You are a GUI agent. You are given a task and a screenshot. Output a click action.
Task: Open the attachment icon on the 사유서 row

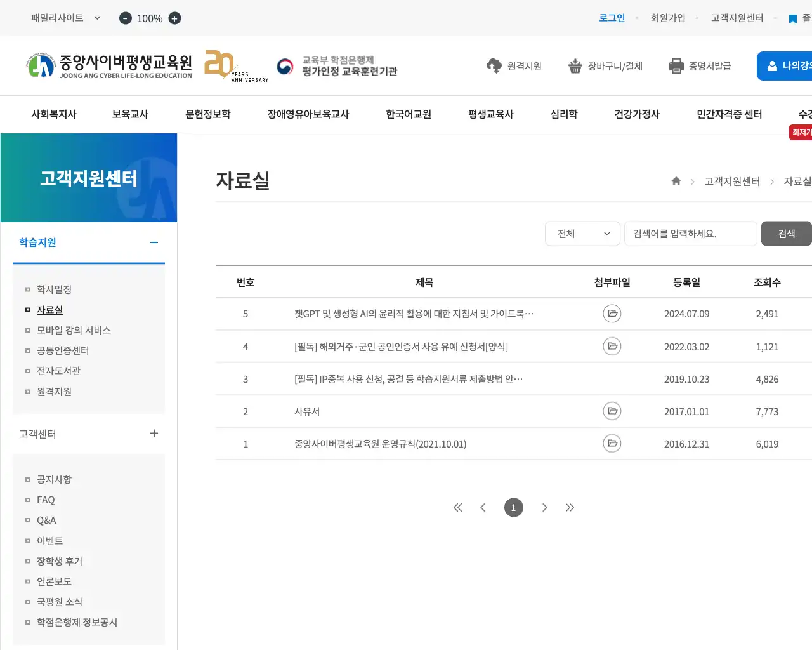click(612, 411)
